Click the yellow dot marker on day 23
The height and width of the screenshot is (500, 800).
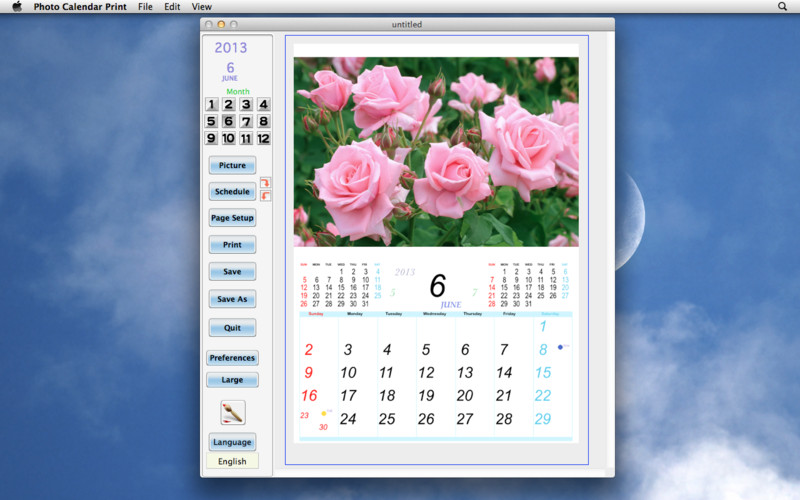click(323, 413)
